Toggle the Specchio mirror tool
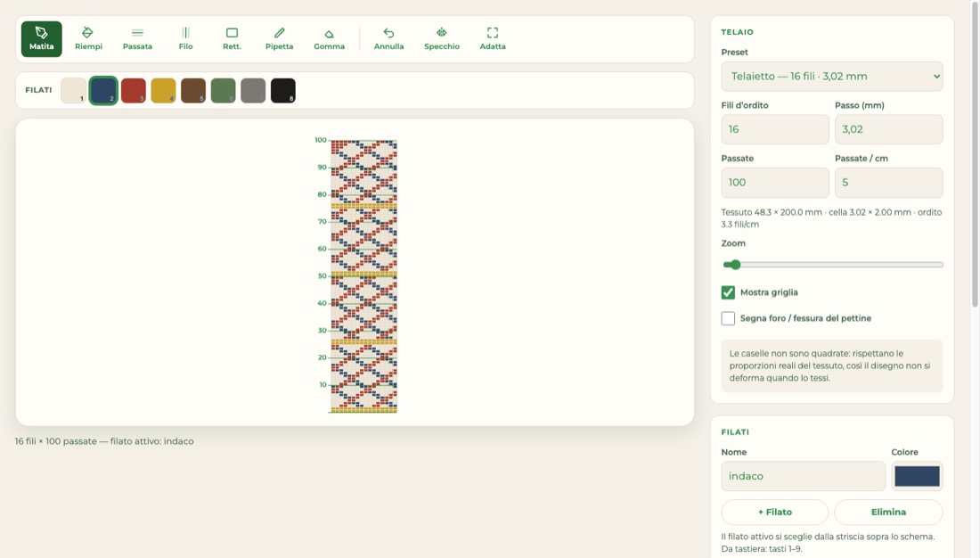The width and height of the screenshot is (980, 558). [x=441, y=39]
